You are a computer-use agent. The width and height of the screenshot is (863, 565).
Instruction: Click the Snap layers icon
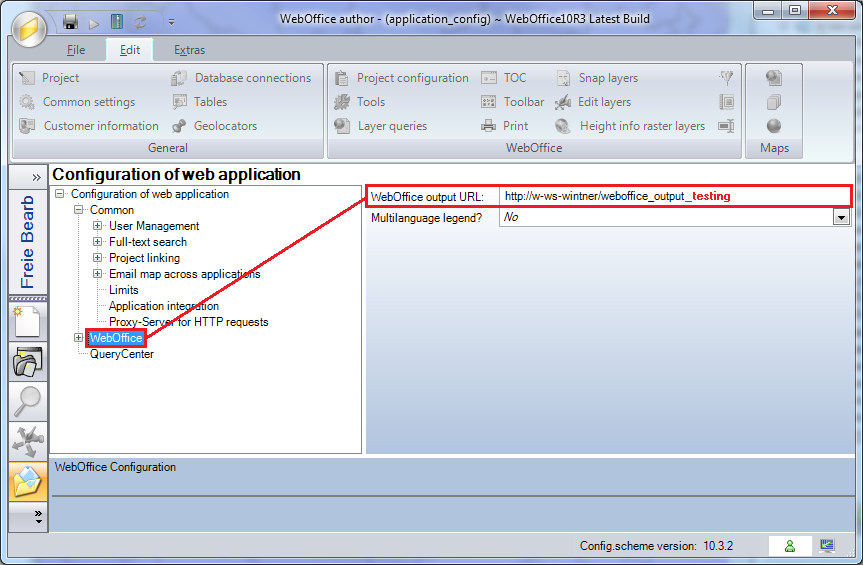(563, 78)
